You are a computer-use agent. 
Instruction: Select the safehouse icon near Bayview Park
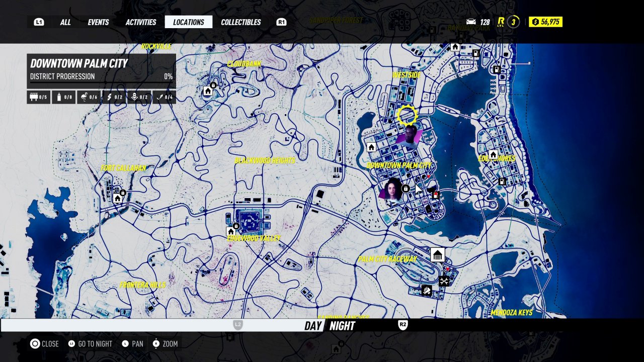[455, 47]
